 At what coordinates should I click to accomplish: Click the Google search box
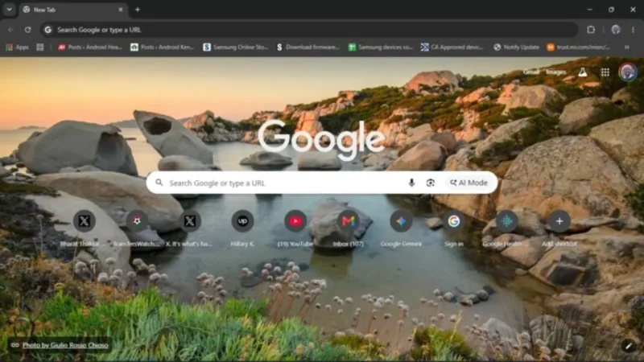[x=322, y=183]
